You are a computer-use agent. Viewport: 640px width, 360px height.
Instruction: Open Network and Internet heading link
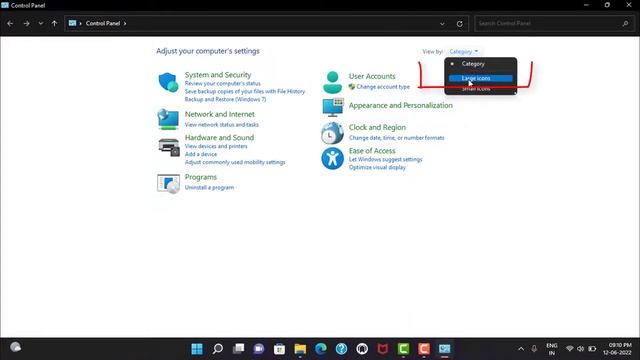pos(220,114)
